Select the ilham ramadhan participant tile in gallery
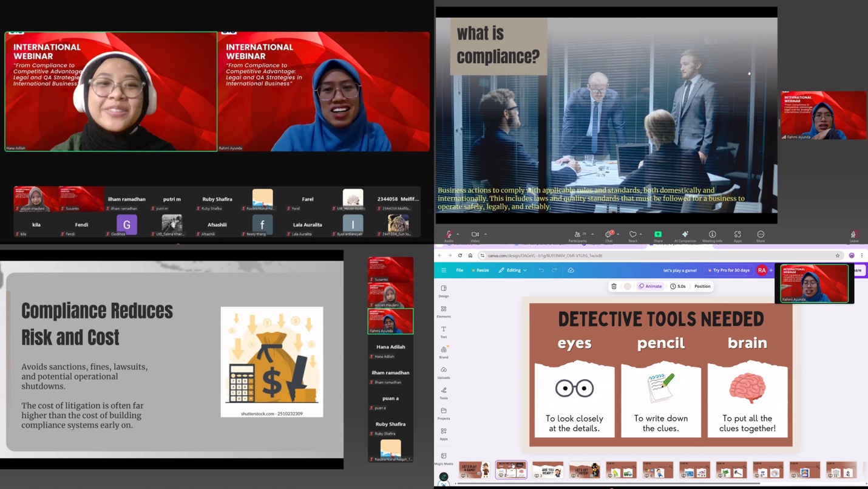868x489 pixels. (x=127, y=199)
